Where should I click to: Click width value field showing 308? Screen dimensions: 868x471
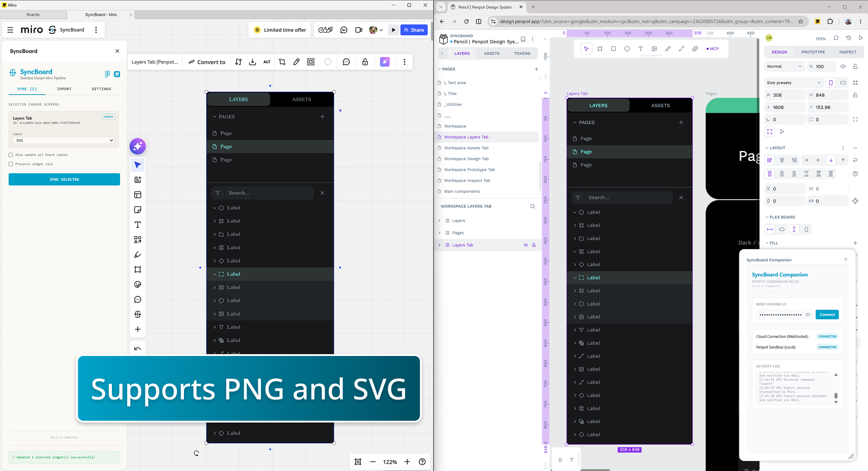785,95
